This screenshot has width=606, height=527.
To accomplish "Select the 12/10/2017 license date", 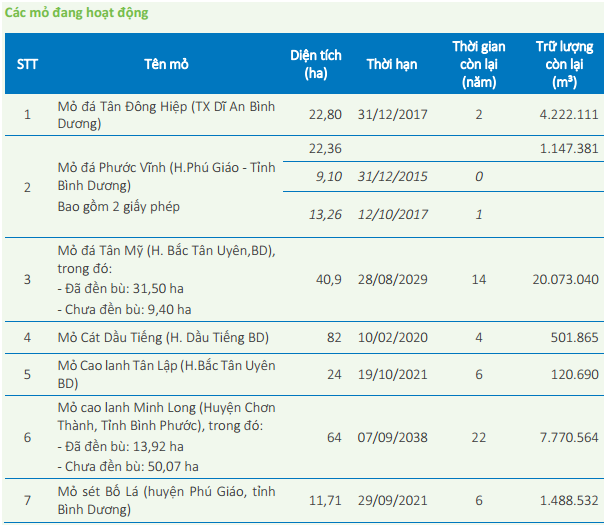I will pyautogui.click(x=390, y=214).
